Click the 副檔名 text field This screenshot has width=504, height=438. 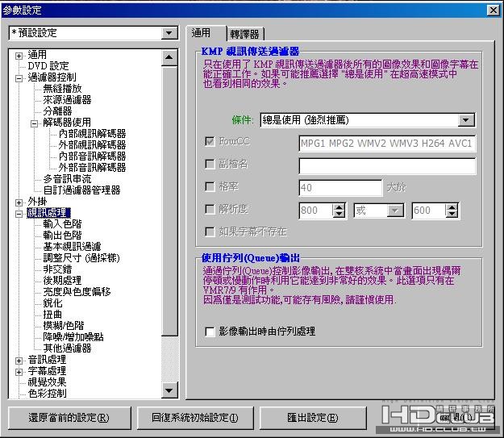click(387, 166)
